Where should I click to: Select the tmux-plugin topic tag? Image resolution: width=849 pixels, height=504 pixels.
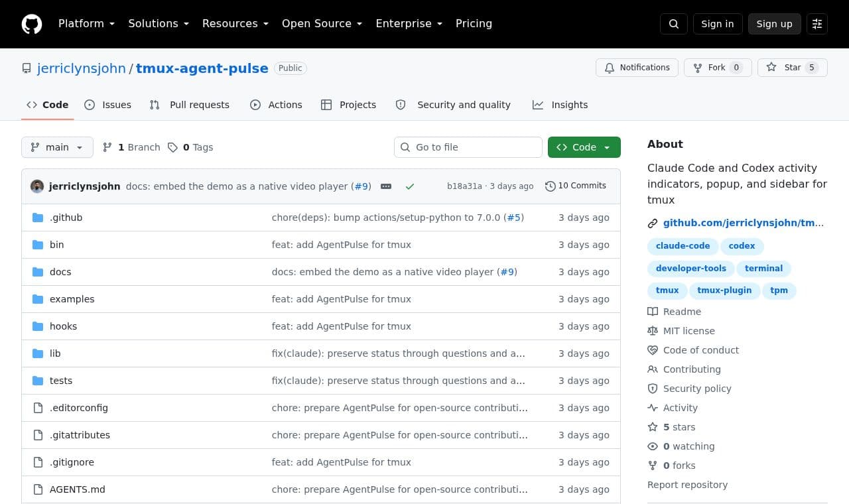[x=724, y=290]
